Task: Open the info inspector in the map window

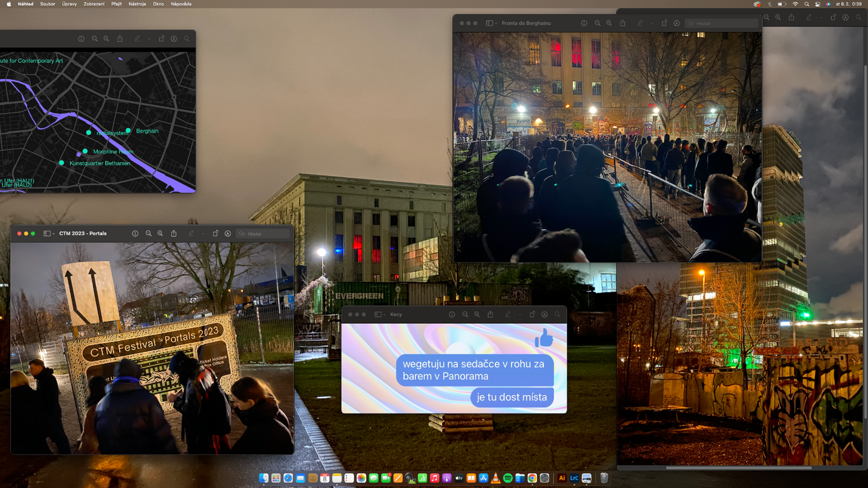Action: coord(81,39)
